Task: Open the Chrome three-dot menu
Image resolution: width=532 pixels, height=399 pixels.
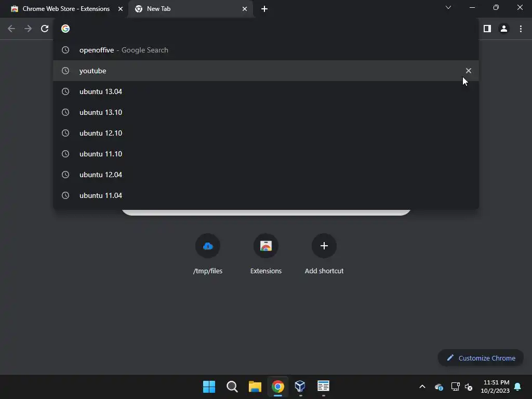Action: click(521, 29)
